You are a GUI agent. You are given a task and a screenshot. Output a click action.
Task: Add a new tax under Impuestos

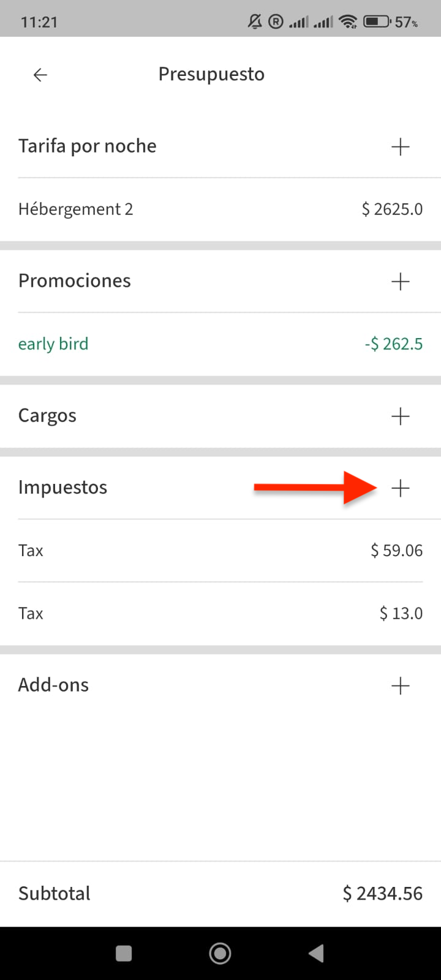coord(400,488)
